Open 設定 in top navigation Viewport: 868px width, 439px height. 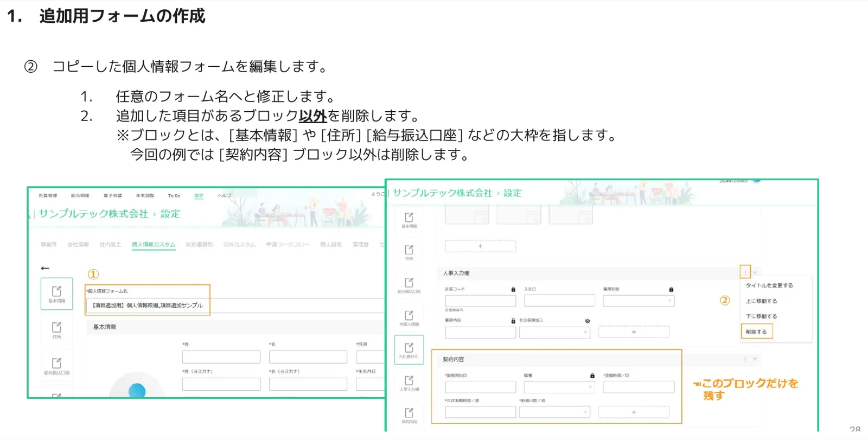199,195
